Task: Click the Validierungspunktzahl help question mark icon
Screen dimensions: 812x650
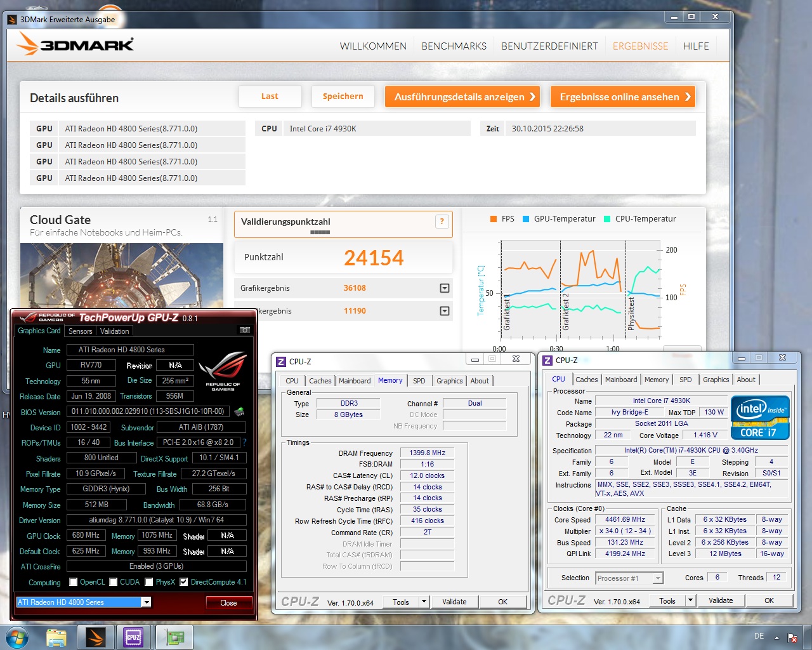Action: [x=442, y=222]
